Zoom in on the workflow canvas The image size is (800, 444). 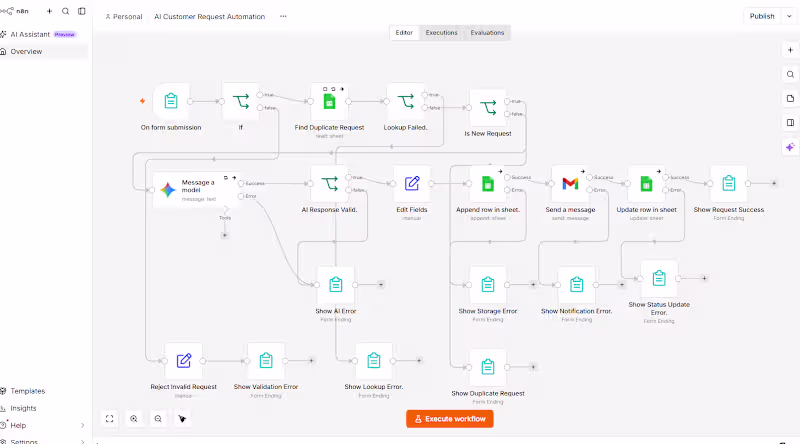coord(134,418)
